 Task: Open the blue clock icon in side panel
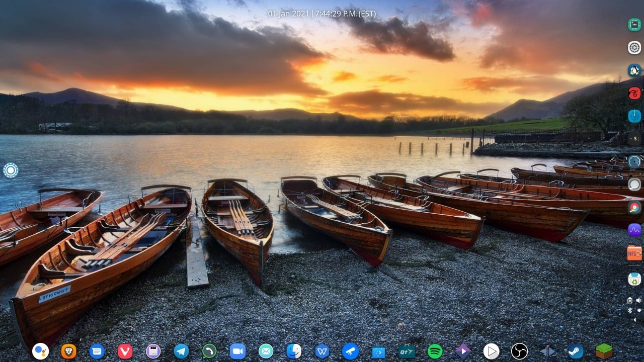coord(634,116)
